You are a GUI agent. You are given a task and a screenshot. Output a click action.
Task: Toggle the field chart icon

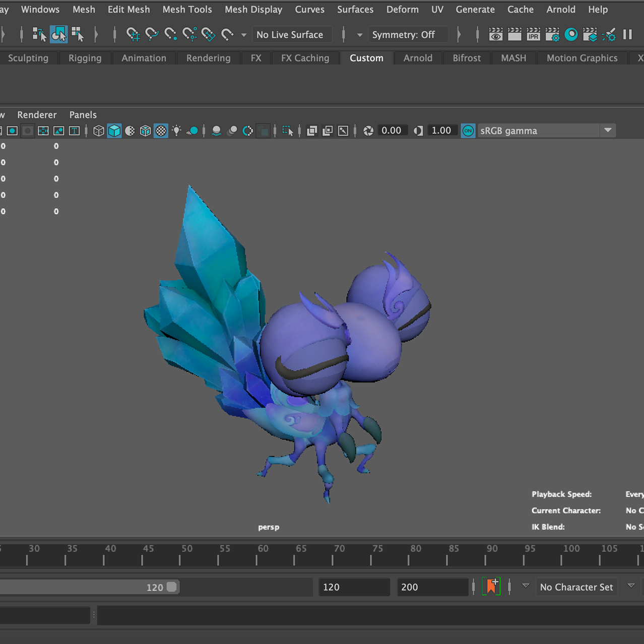click(x=43, y=131)
